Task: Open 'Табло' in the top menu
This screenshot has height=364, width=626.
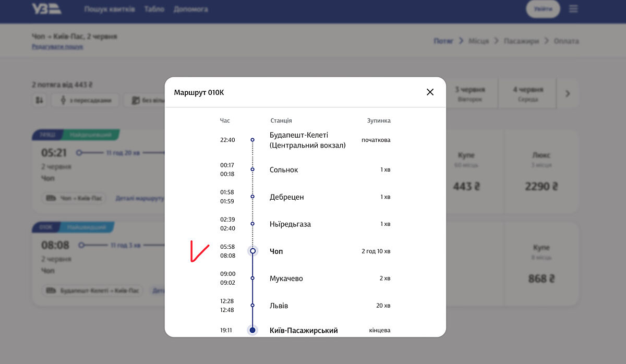Action: click(154, 9)
